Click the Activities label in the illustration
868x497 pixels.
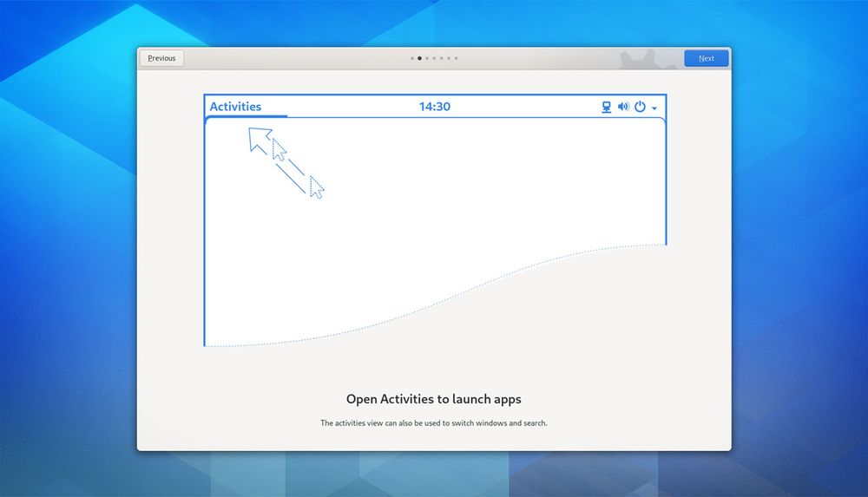click(x=235, y=107)
